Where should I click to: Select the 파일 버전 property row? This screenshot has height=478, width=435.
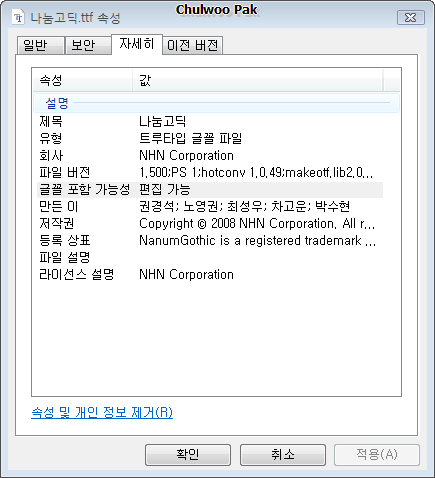(210, 172)
